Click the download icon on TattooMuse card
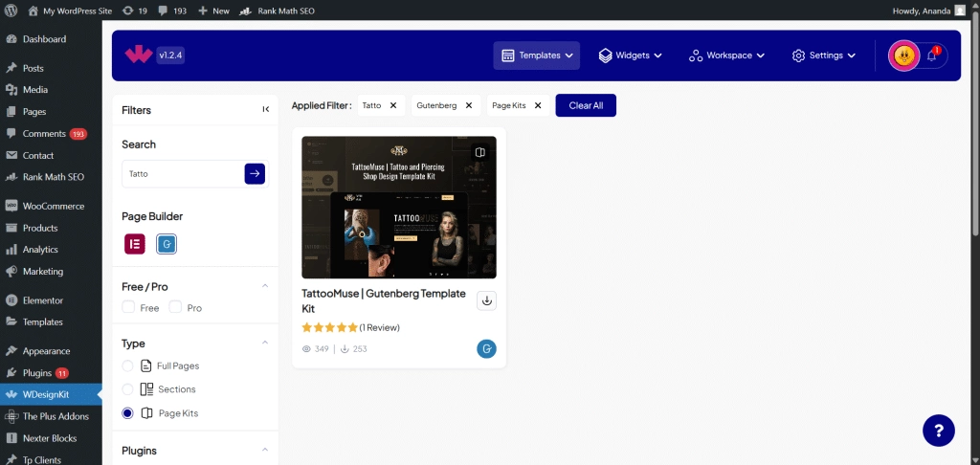The height and width of the screenshot is (465, 980). tap(487, 300)
